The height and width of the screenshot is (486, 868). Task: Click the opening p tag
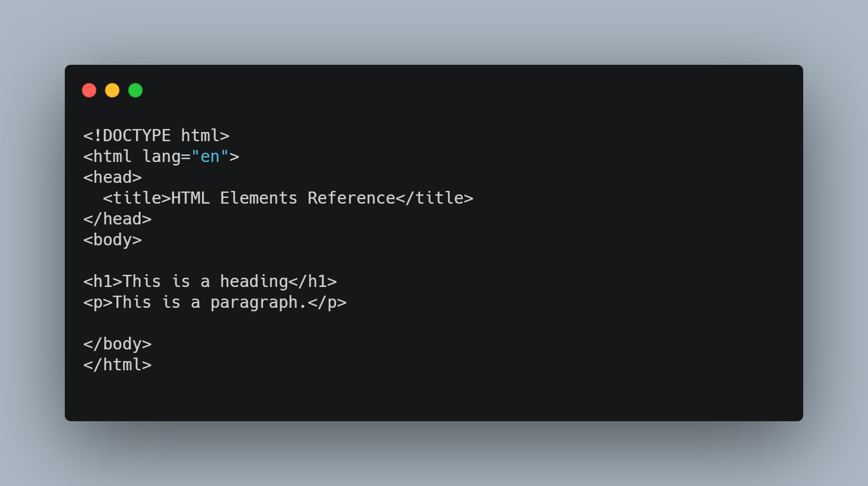[98, 302]
